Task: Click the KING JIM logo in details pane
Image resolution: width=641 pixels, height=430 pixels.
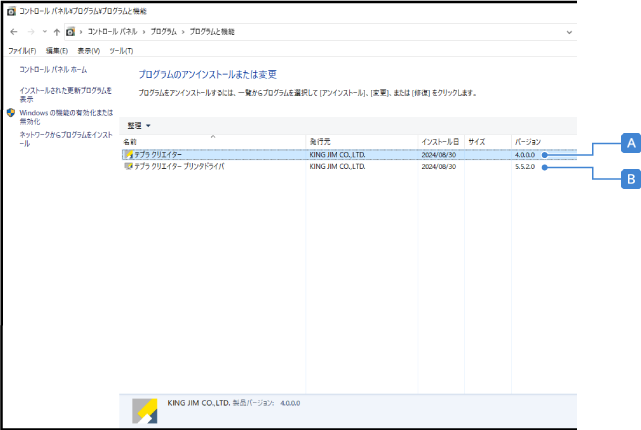Action: (145, 407)
